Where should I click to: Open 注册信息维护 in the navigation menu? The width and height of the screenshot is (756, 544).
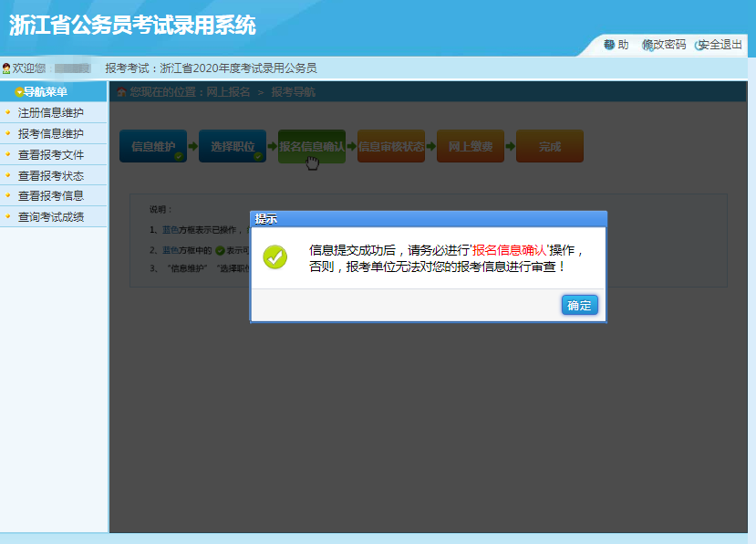(x=51, y=112)
